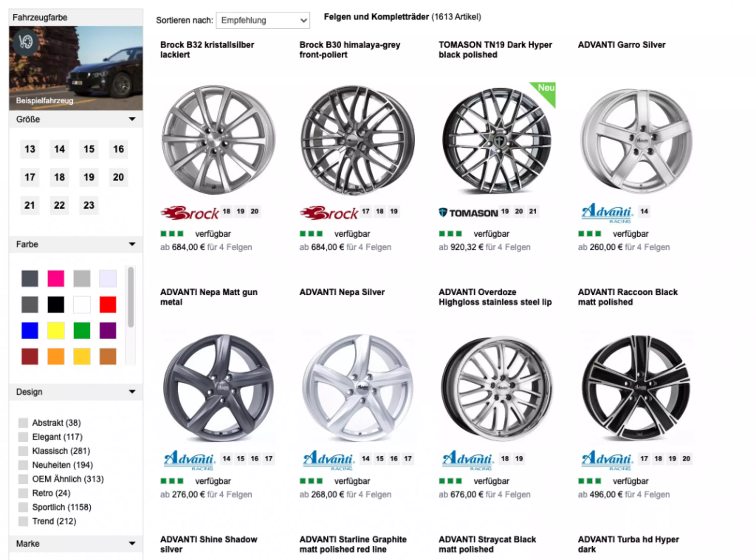Image resolution: width=756 pixels, height=560 pixels.
Task: Open ADVANTI Nepa Silver product title
Action: (342, 292)
